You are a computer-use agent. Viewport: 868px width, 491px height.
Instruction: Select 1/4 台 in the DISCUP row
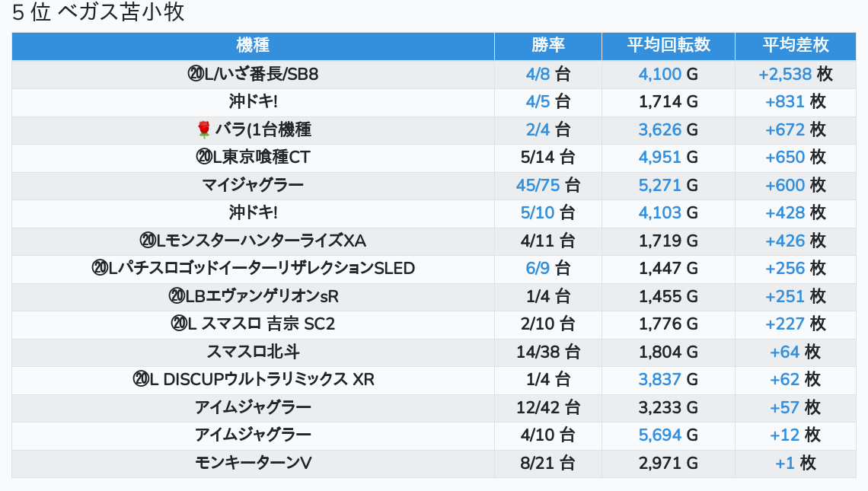tap(548, 379)
